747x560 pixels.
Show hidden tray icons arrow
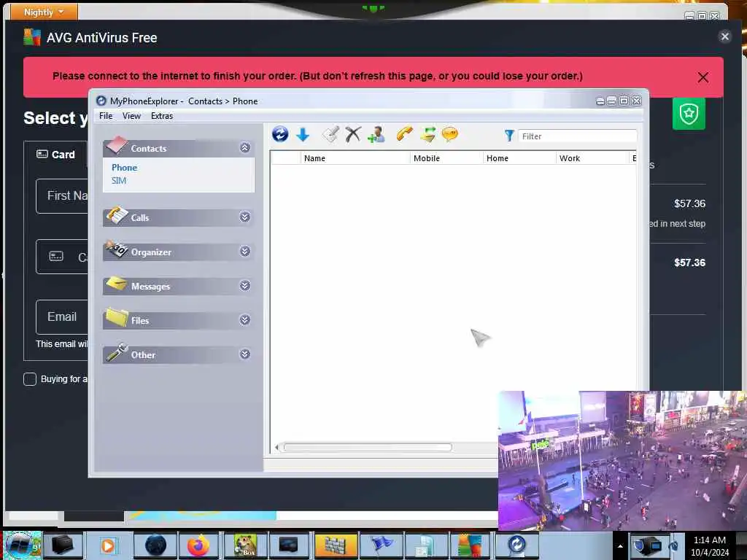(x=620, y=546)
